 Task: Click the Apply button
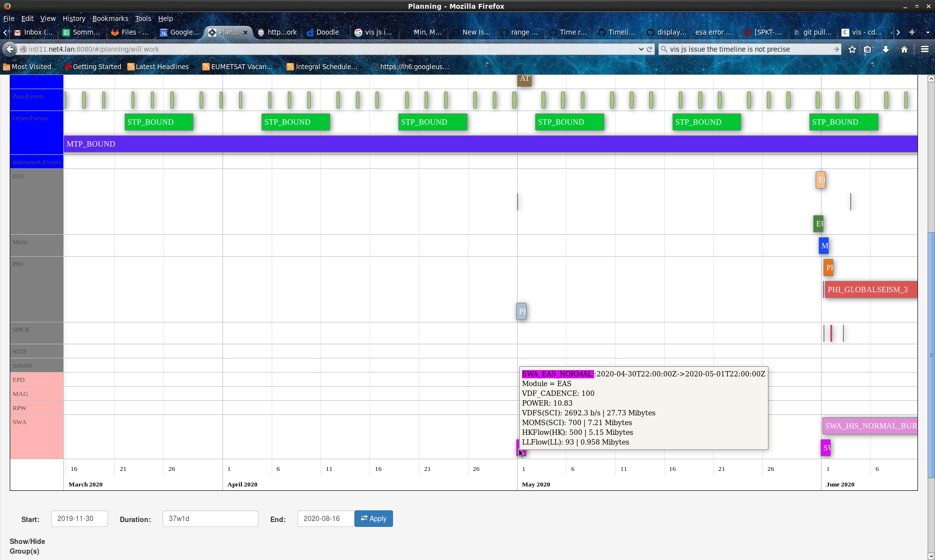coord(374,519)
